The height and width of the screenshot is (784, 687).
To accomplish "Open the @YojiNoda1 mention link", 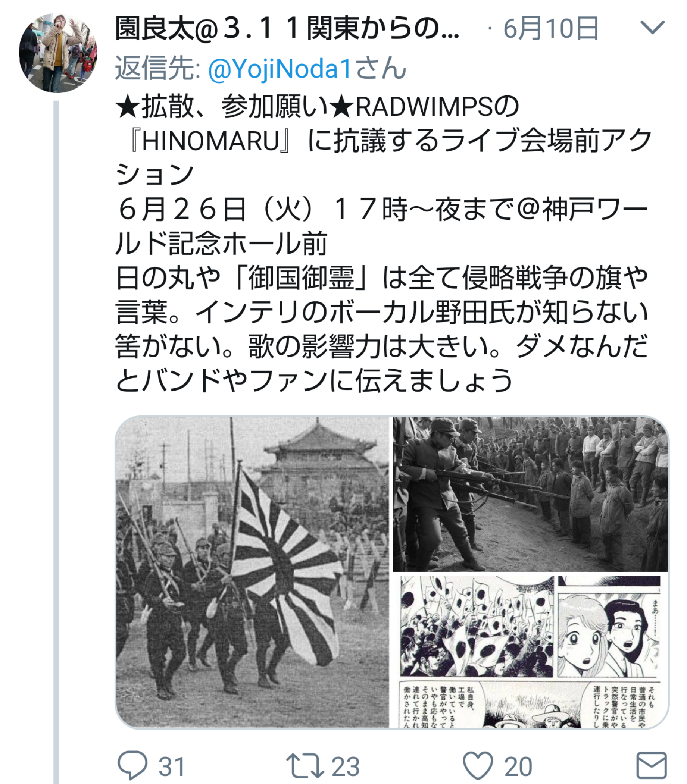I will [x=280, y=69].
